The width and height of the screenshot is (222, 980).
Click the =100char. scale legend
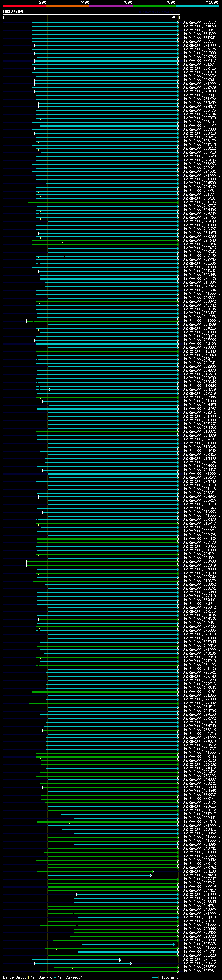[165, 977]
